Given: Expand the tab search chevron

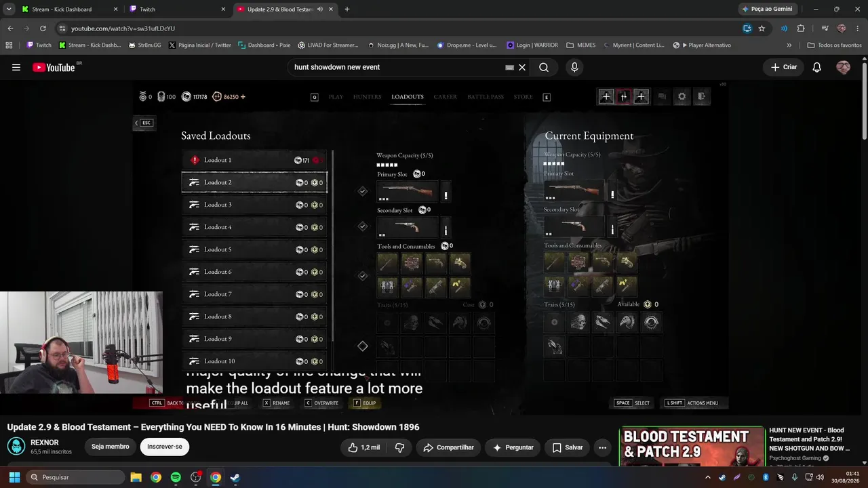Looking at the screenshot, I should pyautogui.click(x=9, y=9).
